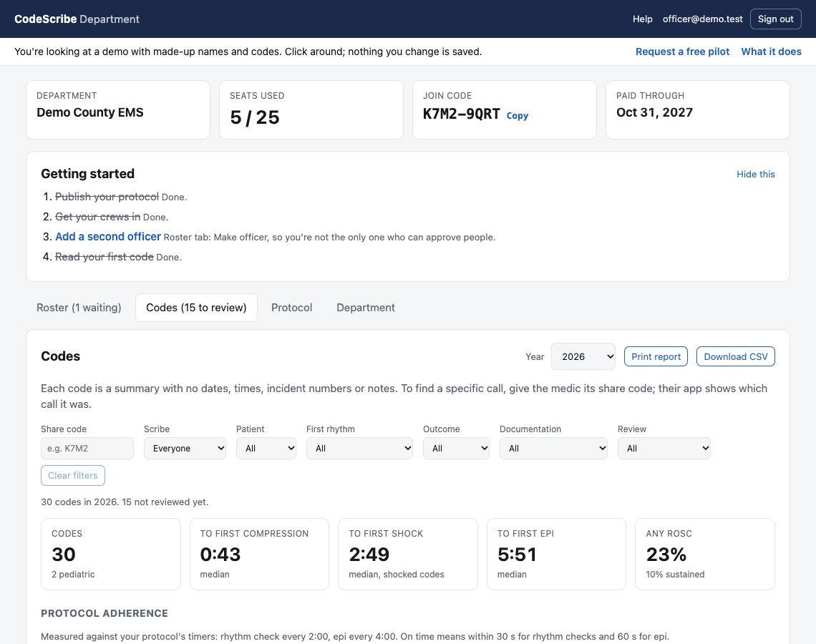
Task: Click the Oct 31, 2027 paid through date
Action: pos(654,112)
